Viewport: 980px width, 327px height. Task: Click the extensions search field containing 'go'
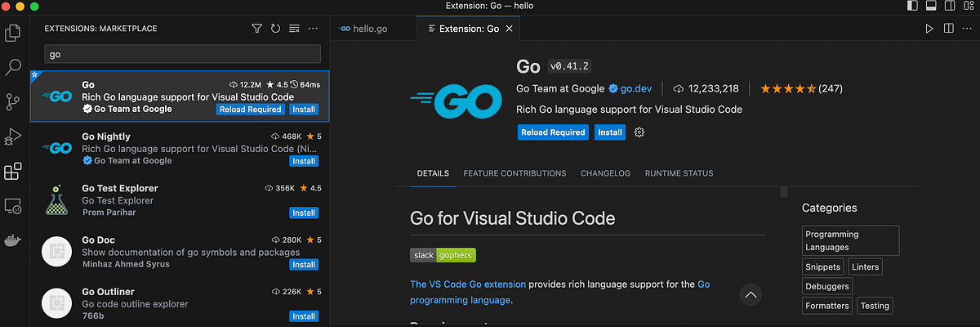pos(182,55)
